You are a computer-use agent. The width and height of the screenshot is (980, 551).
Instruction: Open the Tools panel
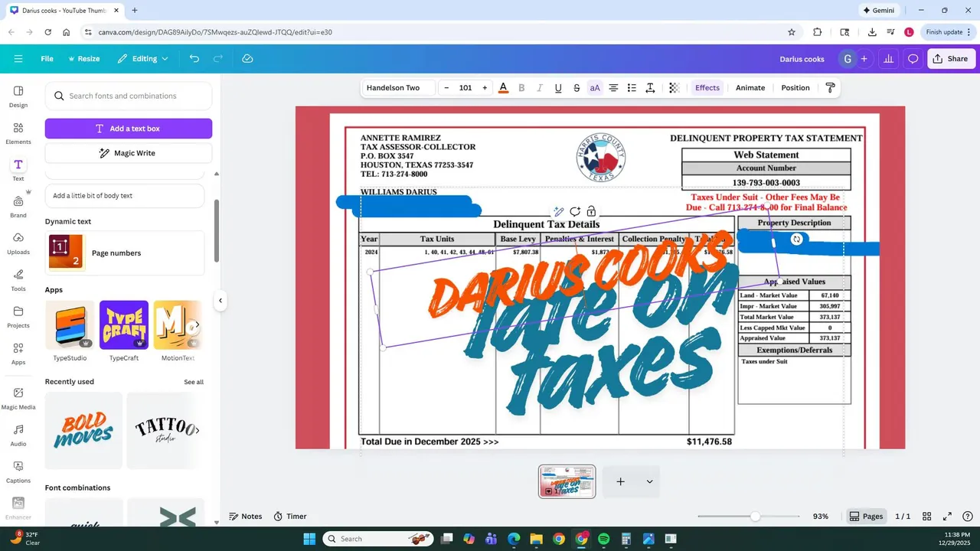point(18,280)
